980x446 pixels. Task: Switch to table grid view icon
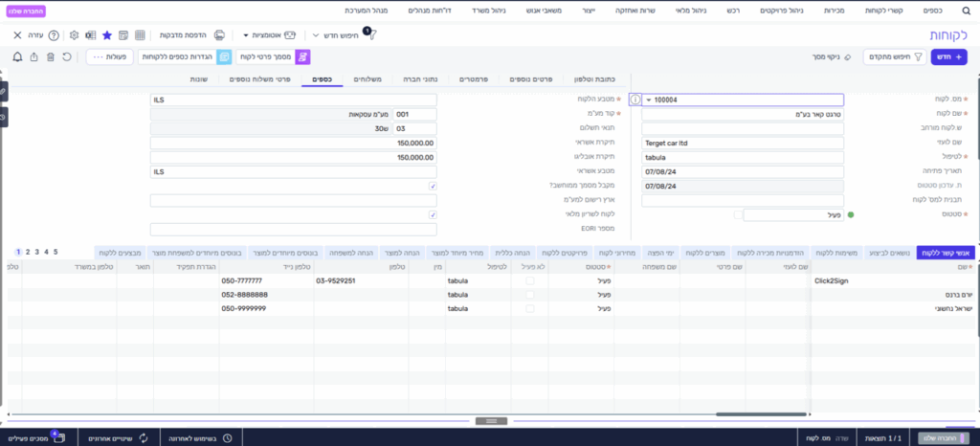pyautogui.click(x=140, y=35)
